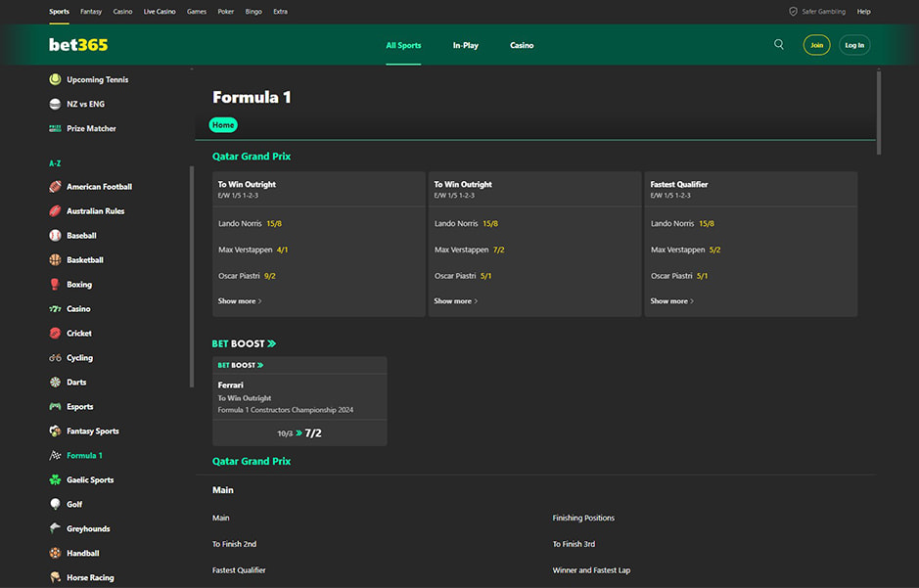Select Live Casino in top menu
Image resolution: width=919 pixels, height=588 pixels.
coord(160,11)
